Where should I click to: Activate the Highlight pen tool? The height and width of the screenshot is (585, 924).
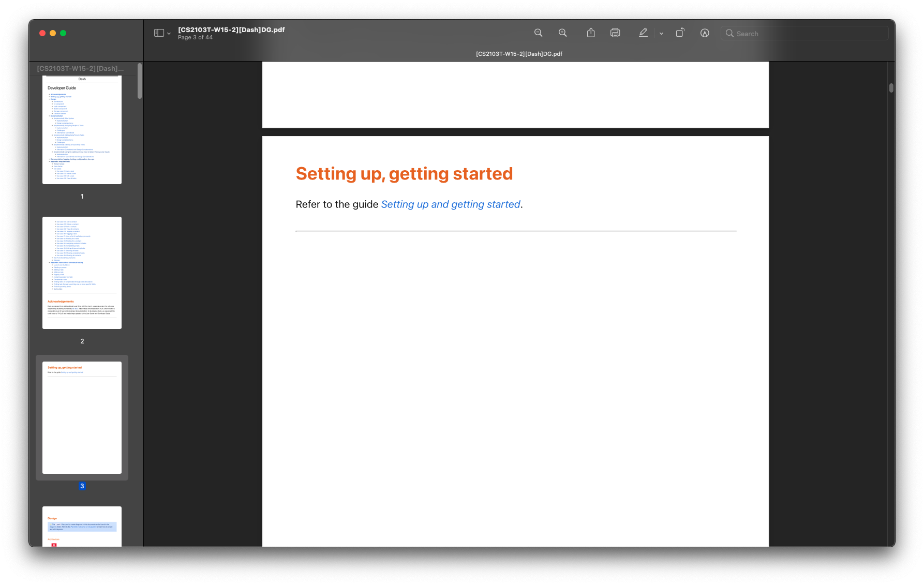click(643, 33)
